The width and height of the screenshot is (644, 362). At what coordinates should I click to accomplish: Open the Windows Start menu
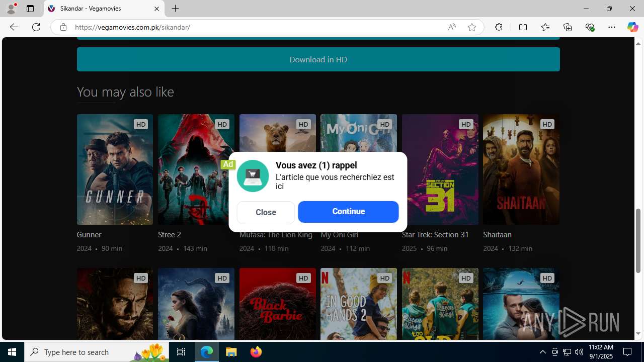click(12, 352)
